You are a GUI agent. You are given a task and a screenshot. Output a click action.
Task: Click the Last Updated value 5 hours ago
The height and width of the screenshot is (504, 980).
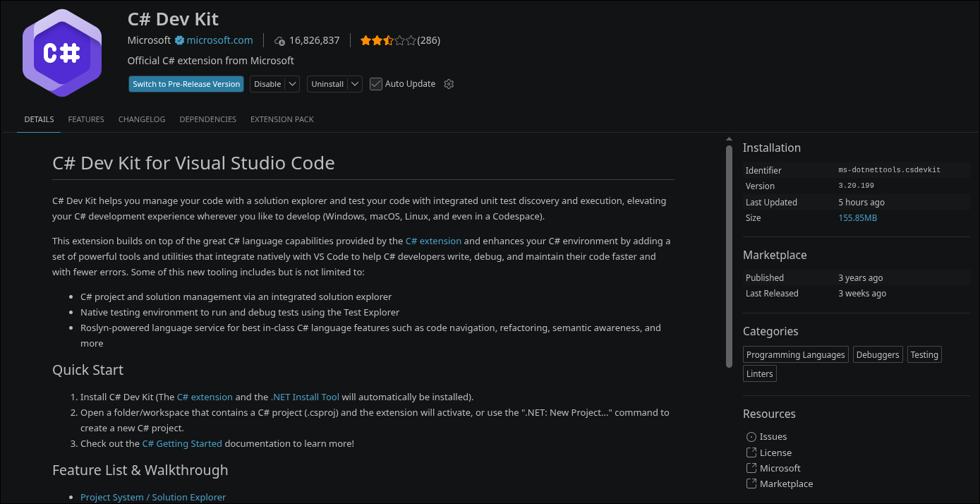861,202
